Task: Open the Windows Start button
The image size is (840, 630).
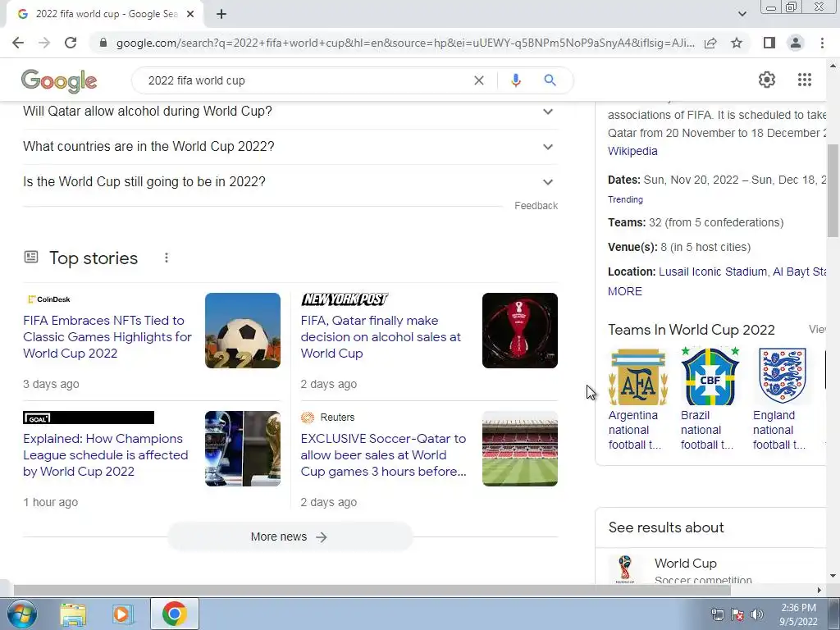Action: 22,614
